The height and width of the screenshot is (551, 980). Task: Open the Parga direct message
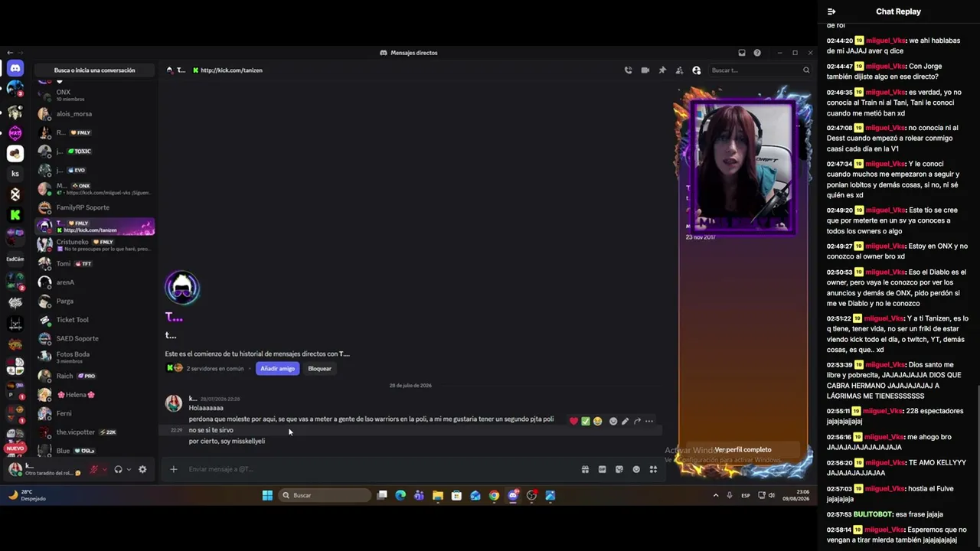(94, 301)
